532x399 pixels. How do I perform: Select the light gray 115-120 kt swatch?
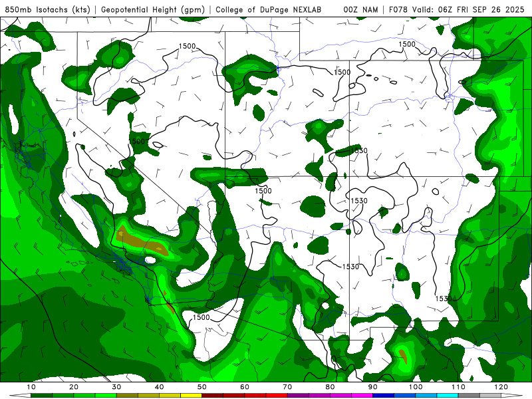tap(490, 396)
